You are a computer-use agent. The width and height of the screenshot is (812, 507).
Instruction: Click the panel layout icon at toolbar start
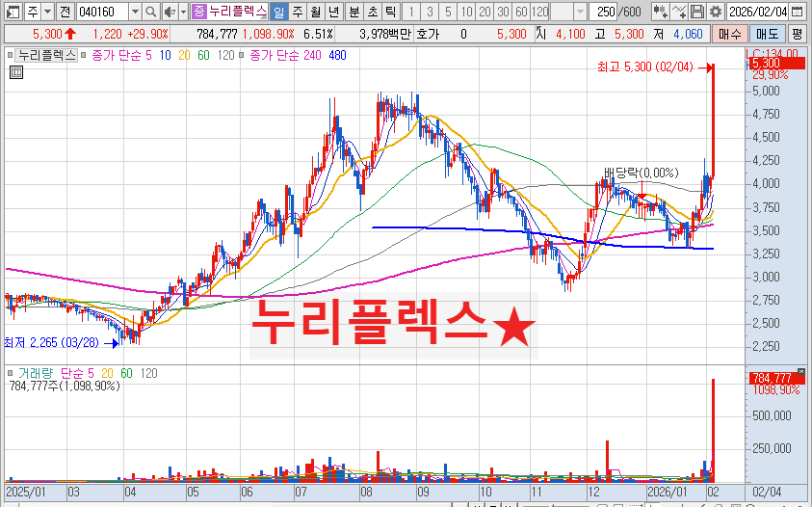pyautogui.click(x=13, y=12)
